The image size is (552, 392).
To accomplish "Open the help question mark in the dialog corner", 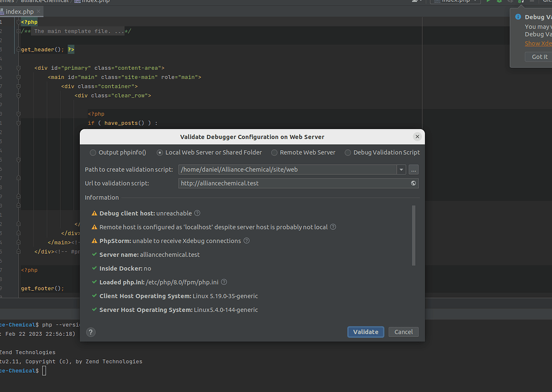I will [x=90, y=332].
